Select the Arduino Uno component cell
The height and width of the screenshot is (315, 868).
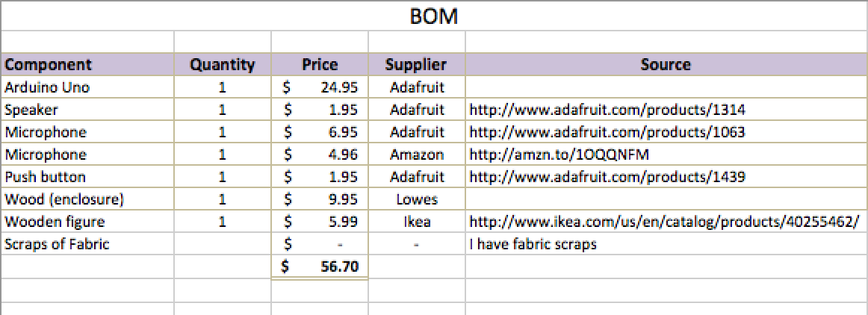[47, 87]
